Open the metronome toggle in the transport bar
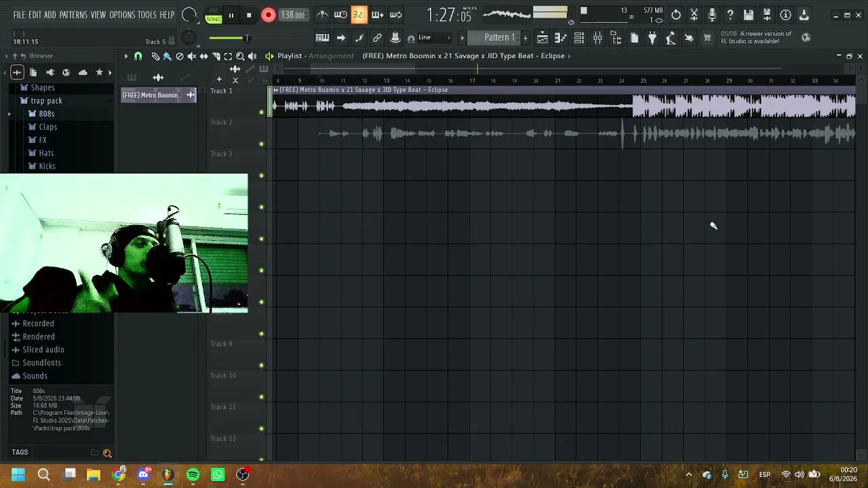 coord(323,15)
